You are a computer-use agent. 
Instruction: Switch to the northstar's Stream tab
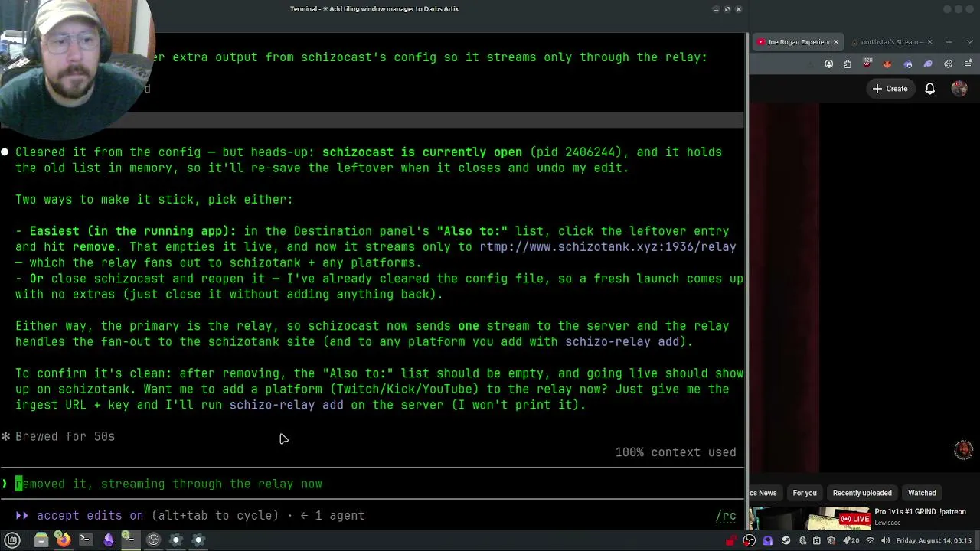[x=891, y=42]
